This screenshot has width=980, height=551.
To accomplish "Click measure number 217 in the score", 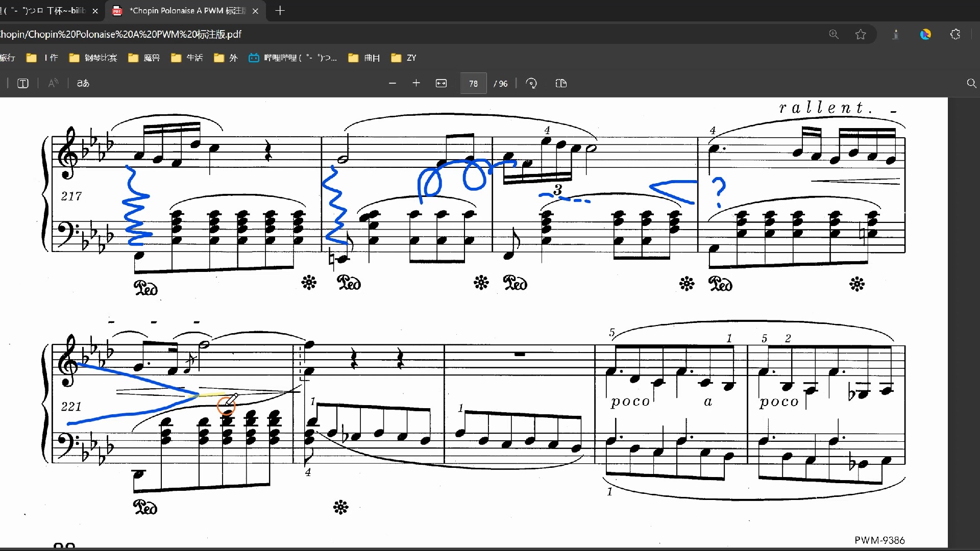I will pos(71,196).
